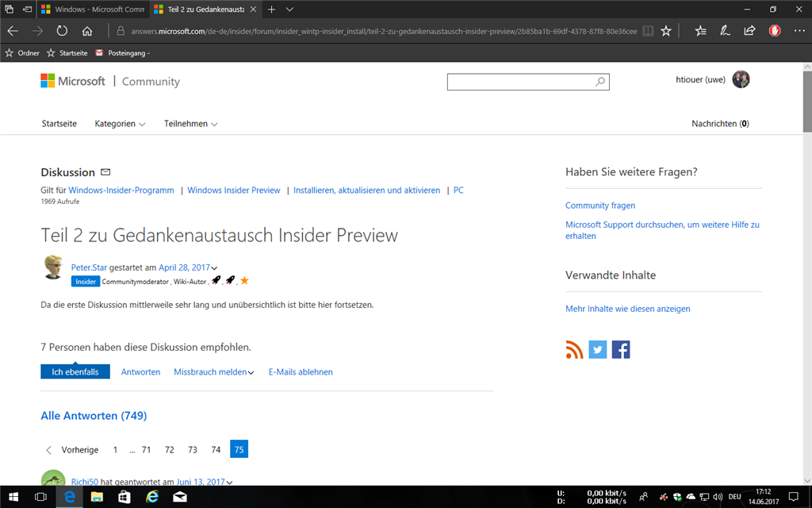Image resolution: width=812 pixels, height=508 pixels.
Task: Go to answers page 74
Action: (x=216, y=449)
